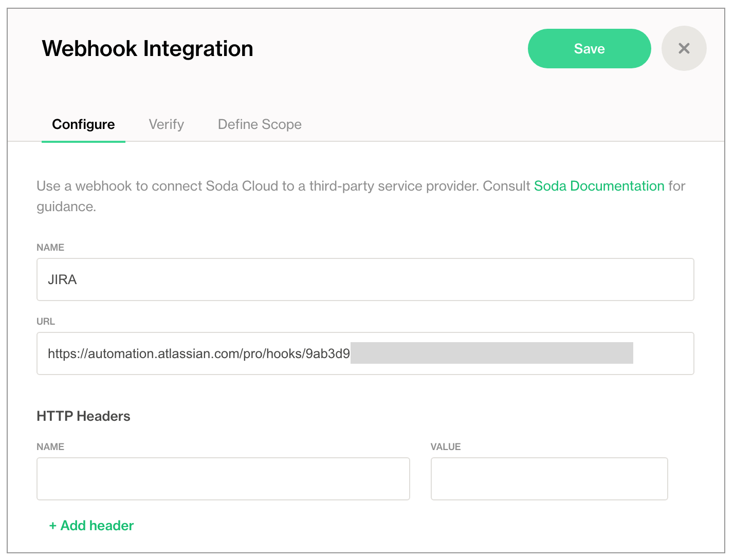Viewport: 734px width, 560px height.
Task: Open the Verify tab
Action: coord(166,124)
